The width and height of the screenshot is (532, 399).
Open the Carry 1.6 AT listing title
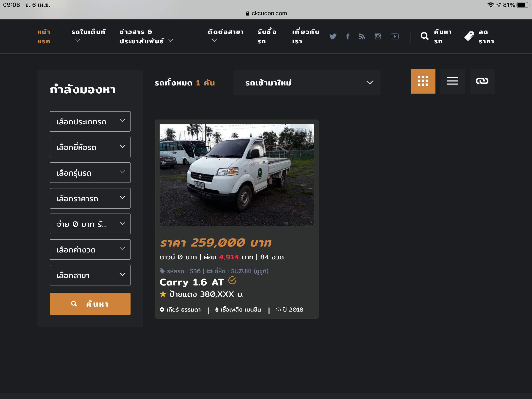(x=192, y=282)
